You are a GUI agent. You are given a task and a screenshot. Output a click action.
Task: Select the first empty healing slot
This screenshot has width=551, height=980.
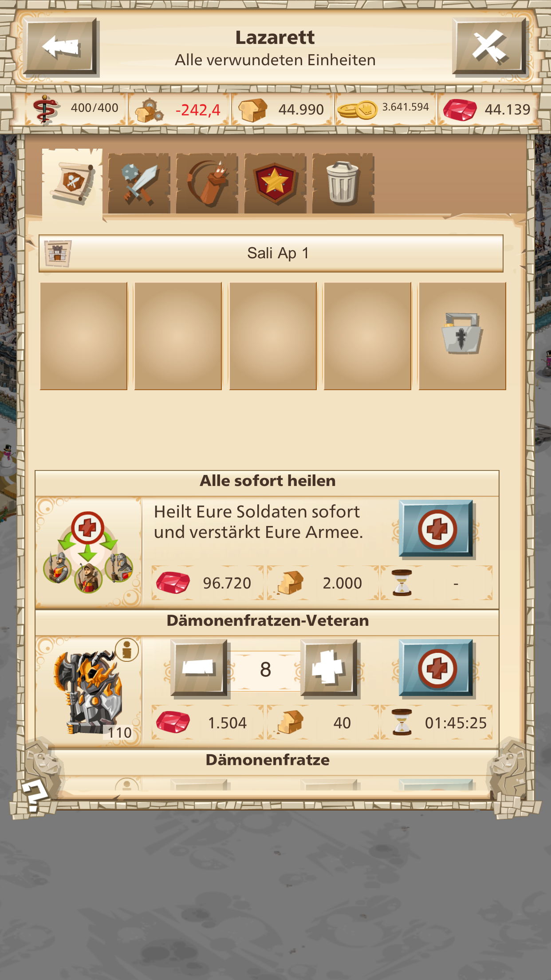83,336
